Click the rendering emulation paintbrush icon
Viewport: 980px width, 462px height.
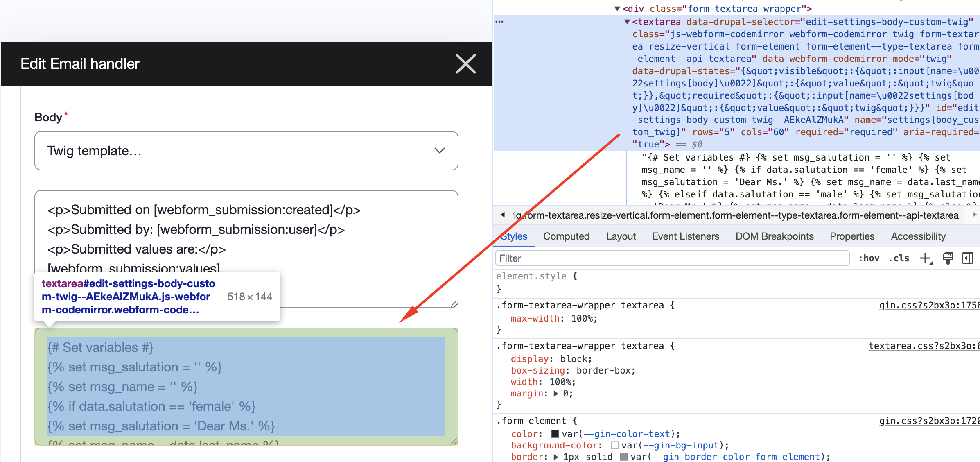[948, 258]
